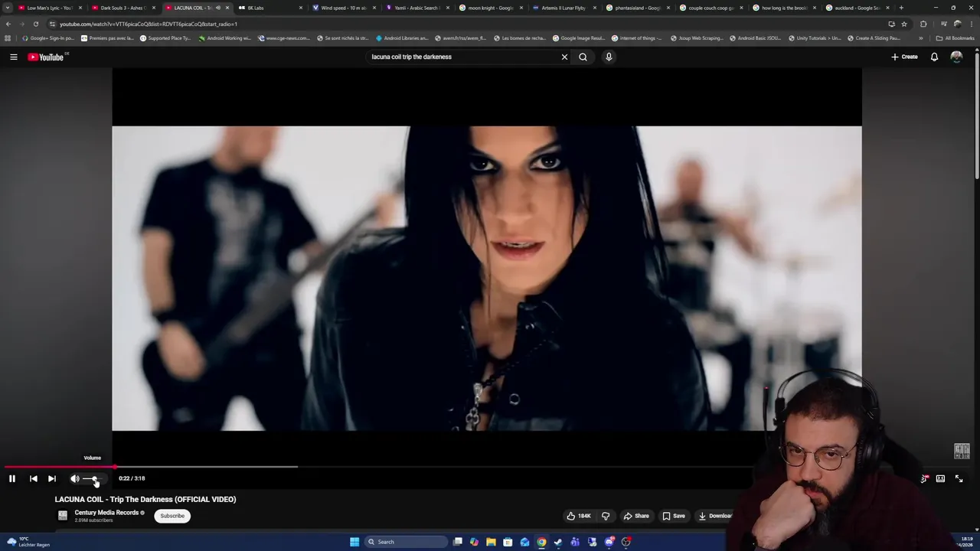Image resolution: width=980 pixels, height=551 pixels.
Task: Open YouTube notifications bell
Action: click(x=934, y=57)
